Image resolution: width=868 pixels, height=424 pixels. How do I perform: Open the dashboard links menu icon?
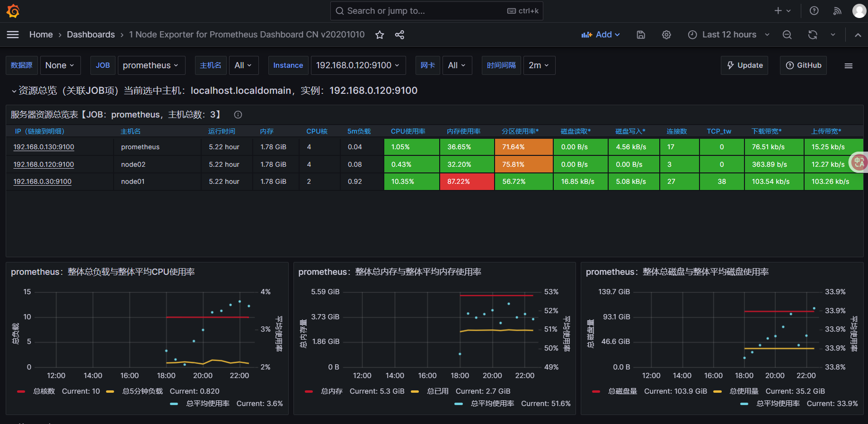click(x=849, y=65)
